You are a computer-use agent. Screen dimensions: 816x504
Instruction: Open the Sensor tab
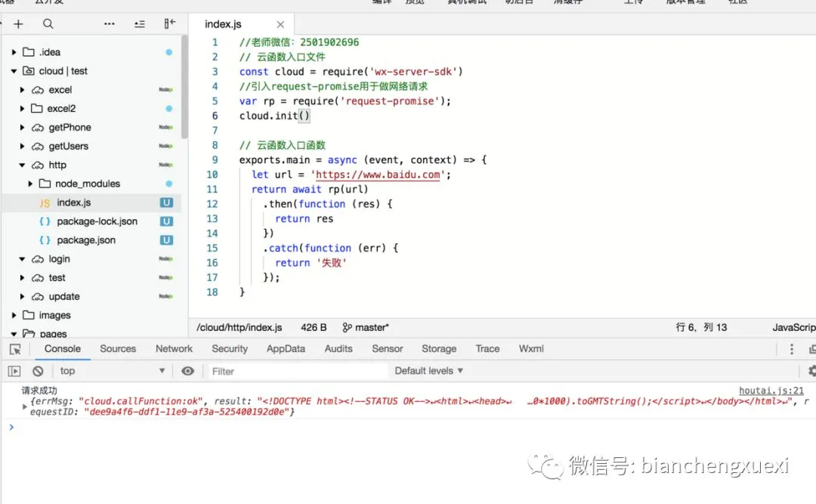387,349
